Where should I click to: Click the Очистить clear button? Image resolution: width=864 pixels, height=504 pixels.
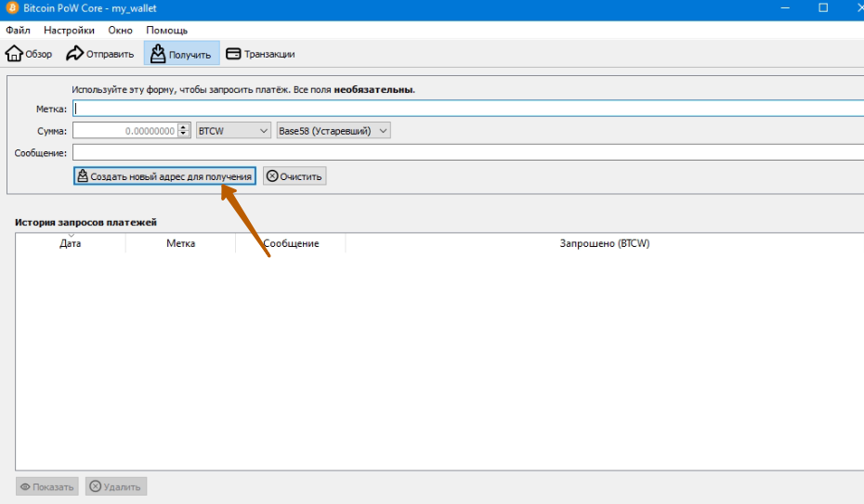[x=295, y=176]
